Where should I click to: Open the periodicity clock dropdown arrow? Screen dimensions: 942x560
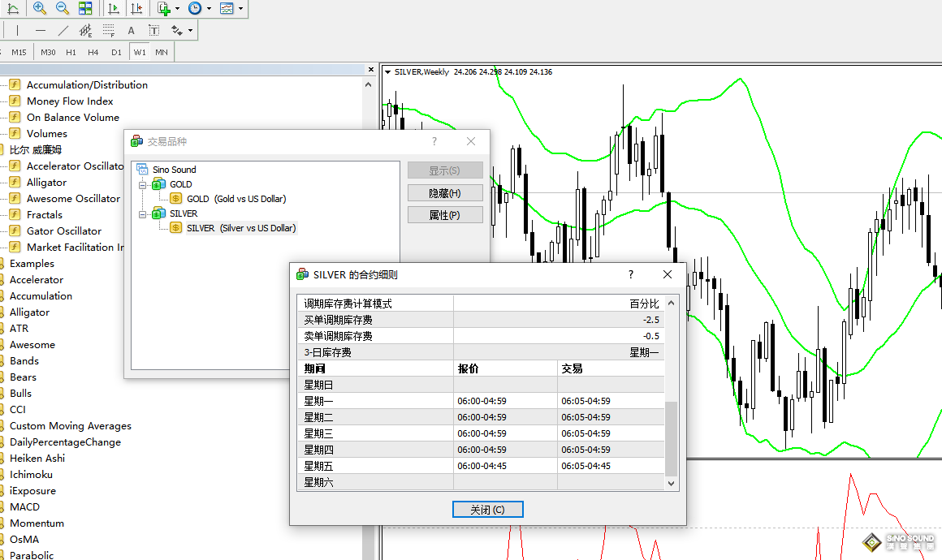209,9
